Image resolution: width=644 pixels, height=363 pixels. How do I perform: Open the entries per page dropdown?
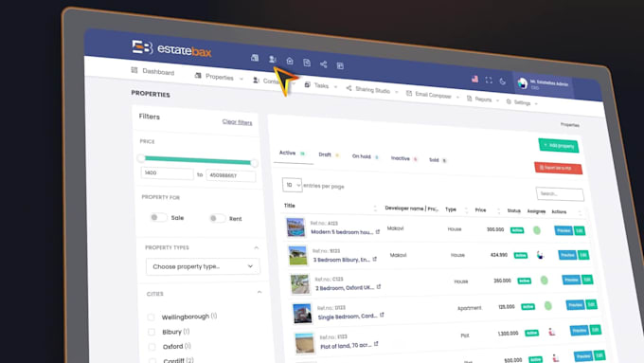(292, 185)
